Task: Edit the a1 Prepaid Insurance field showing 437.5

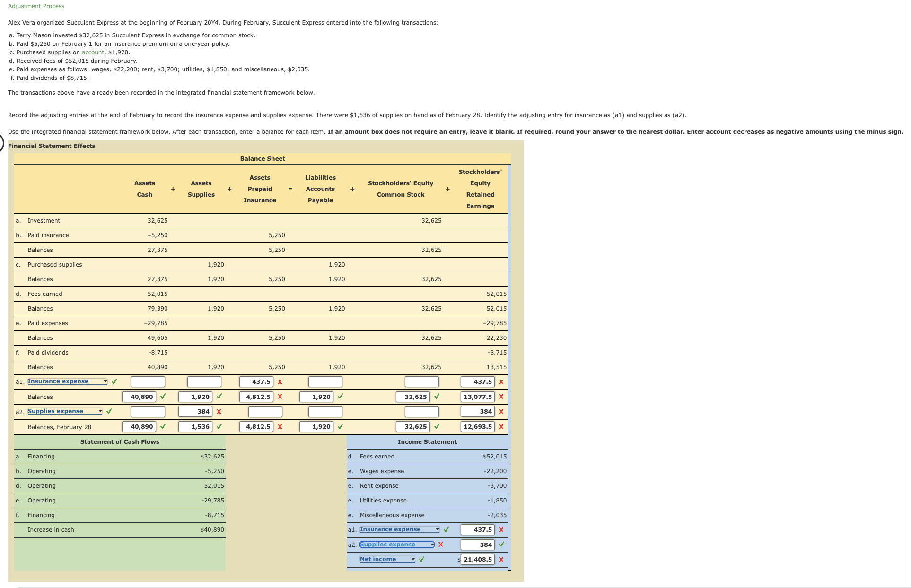Action: [256, 381]
